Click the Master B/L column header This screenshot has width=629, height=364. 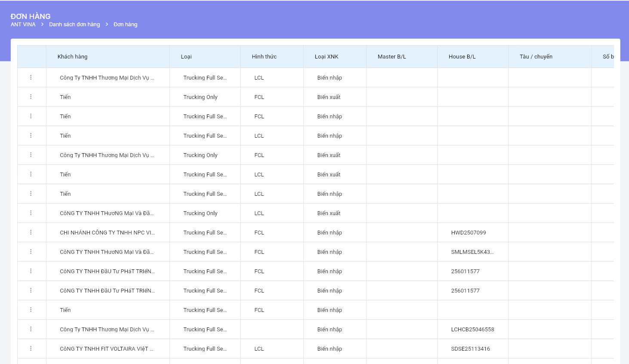[x=392, y=57]
